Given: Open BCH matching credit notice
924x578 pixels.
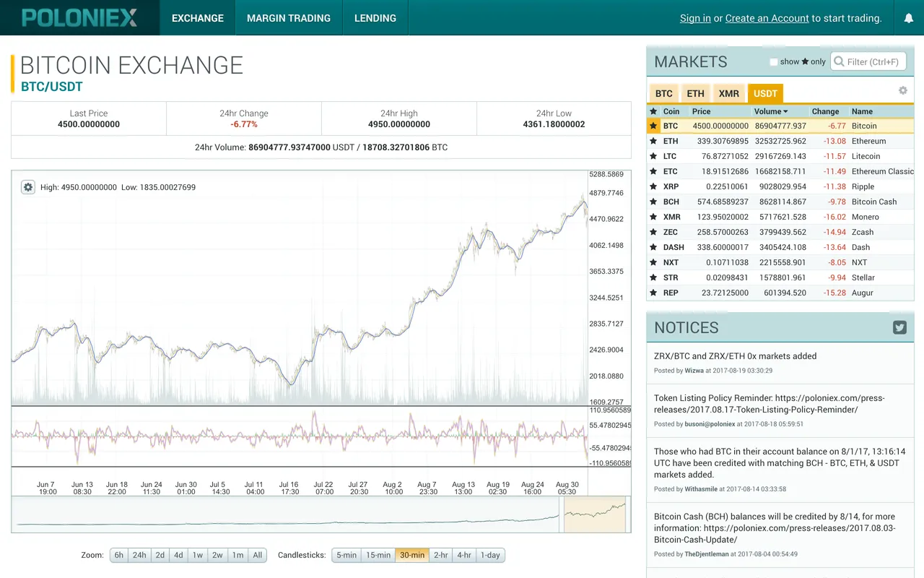Looking at the screenshot, I should [x=780, y=463].
